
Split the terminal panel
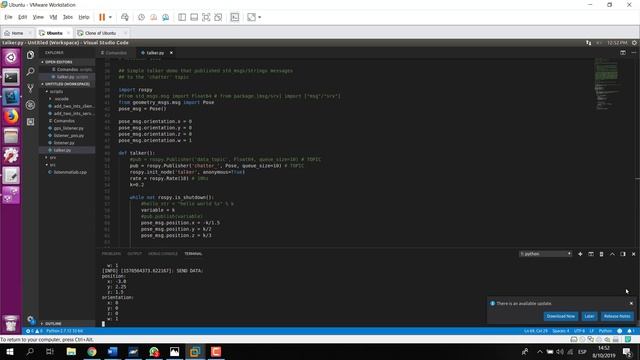[x=591, y=254]
